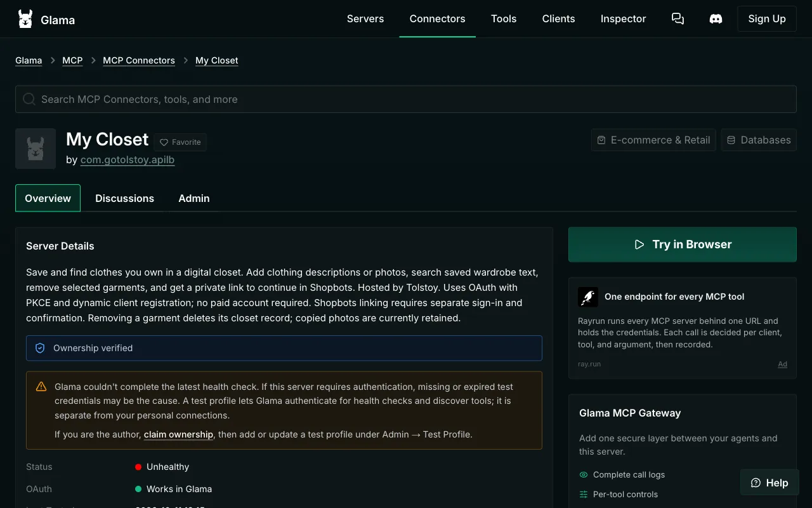This screenshot has height=508, width=812.
Task: Click the eye icon beside Complete call logs
Action: click(x=584, y=474)
